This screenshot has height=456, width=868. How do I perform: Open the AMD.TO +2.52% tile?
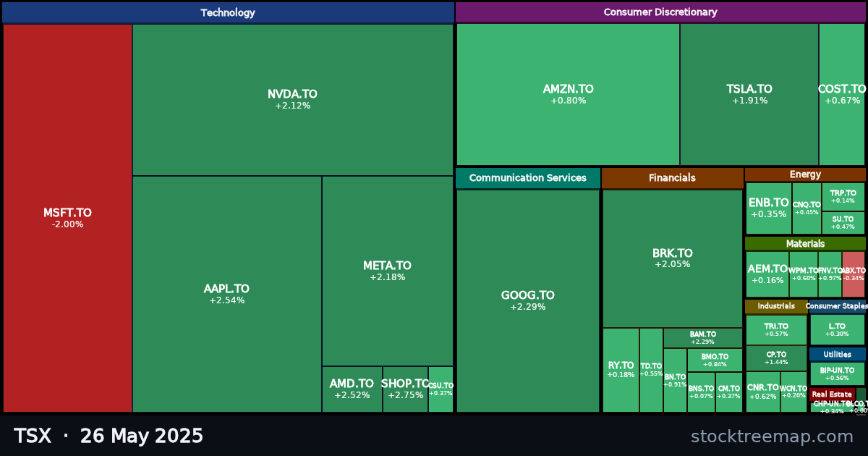click(x=352, y=389)
